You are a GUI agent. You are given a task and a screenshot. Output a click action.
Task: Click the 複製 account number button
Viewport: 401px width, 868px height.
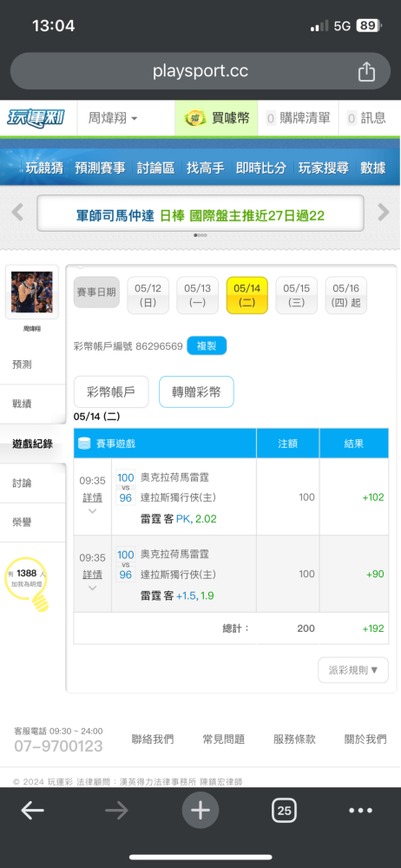pos(207,346)
